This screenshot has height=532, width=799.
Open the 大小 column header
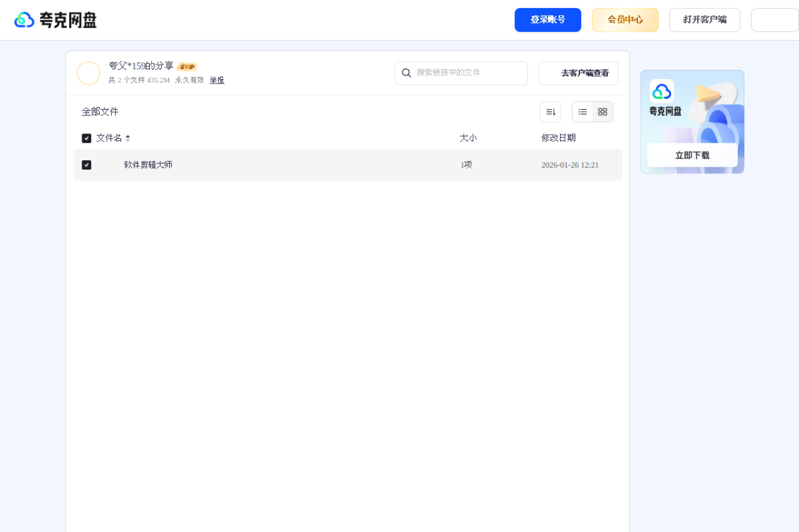468,138
